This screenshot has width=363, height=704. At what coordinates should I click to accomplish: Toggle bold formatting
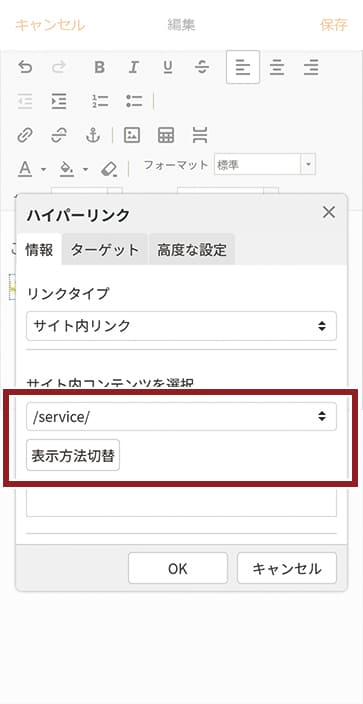(99, 67)
